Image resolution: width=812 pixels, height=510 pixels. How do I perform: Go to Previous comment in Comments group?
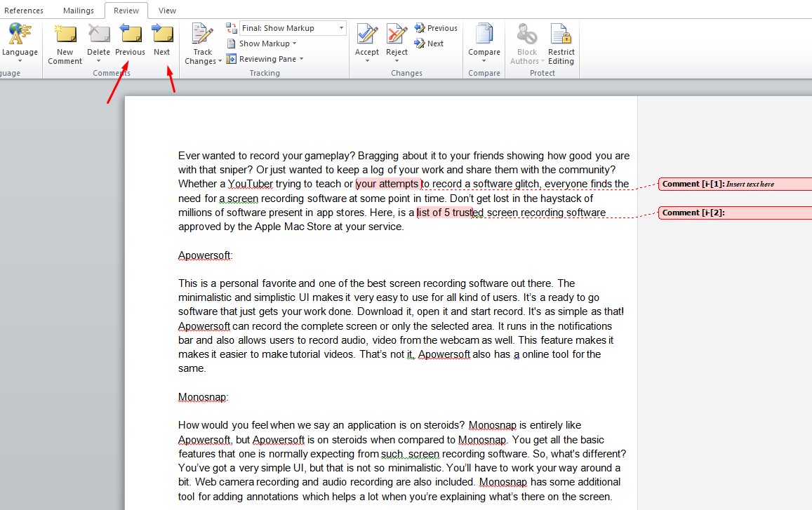click(x=131, y=34)
